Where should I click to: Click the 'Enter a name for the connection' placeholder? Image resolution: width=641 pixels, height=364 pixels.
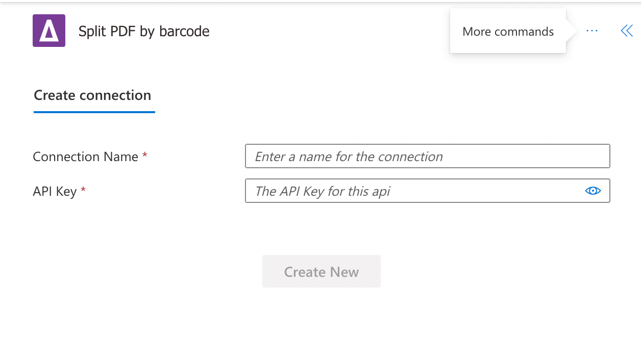pyautogui.click(x=349, y=157)
